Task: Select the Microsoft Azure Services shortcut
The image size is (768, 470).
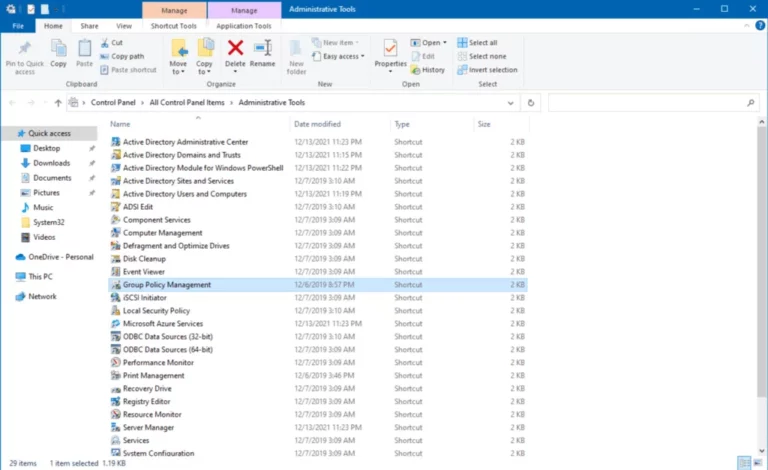Action: pos(163,324)
